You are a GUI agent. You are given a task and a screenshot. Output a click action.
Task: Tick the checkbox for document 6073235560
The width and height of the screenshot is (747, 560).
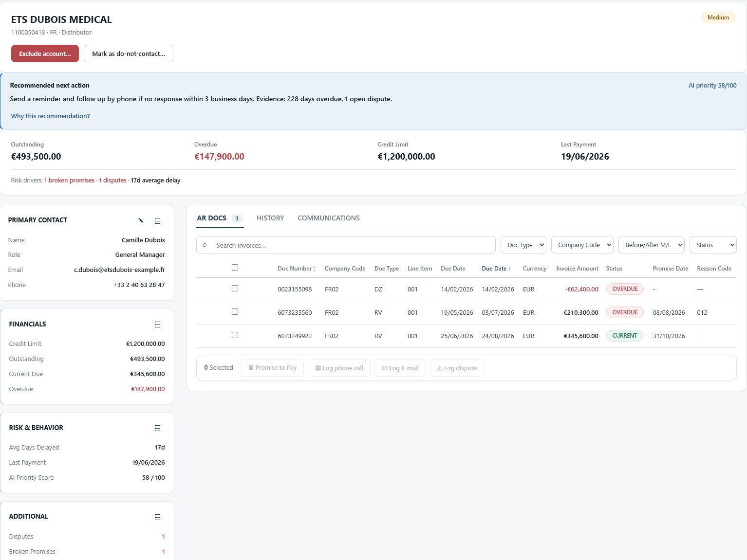[235, 311]
